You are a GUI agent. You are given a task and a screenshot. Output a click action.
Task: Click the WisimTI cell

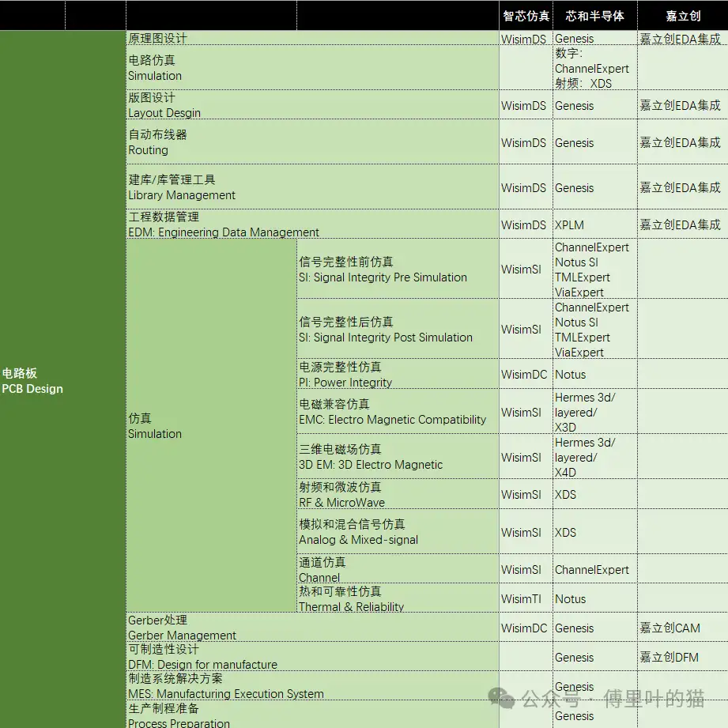(526, 599)
